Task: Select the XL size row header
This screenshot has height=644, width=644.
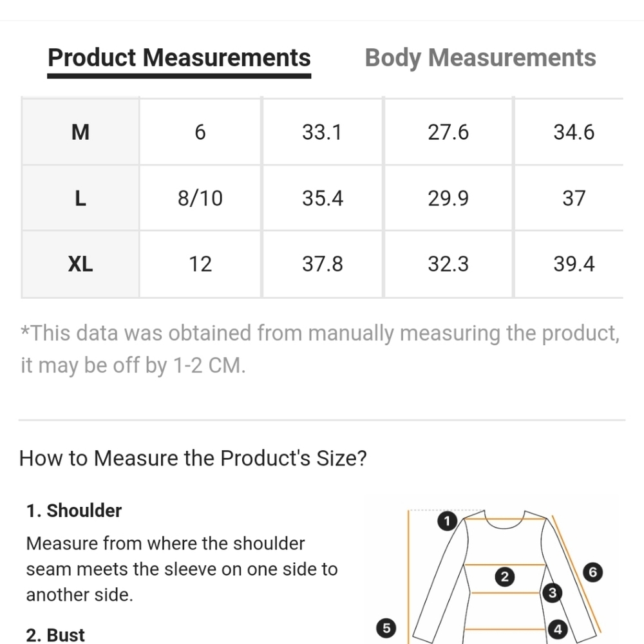Action: (x=80, y=264)
